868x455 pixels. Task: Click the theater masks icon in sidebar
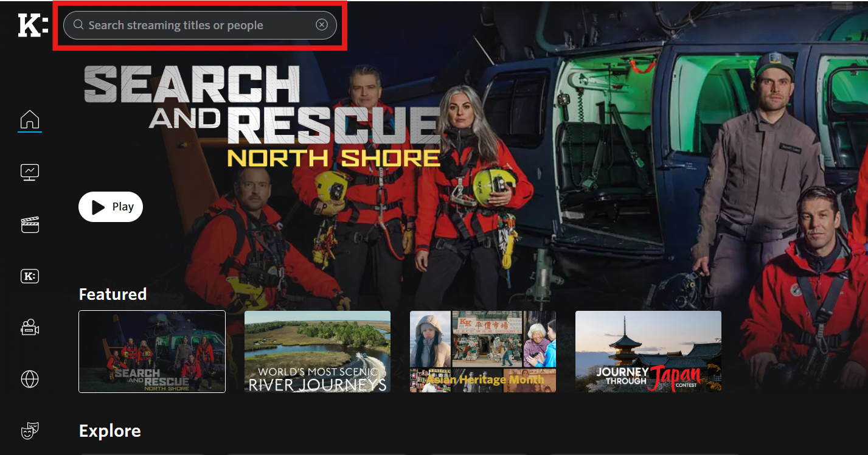pos(30,431)
